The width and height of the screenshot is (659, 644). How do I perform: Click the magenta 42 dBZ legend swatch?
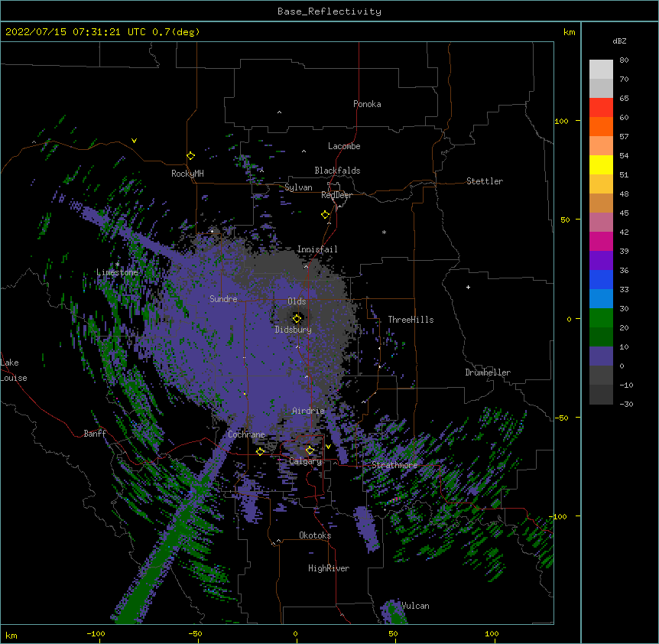click(x=601, y=241)
